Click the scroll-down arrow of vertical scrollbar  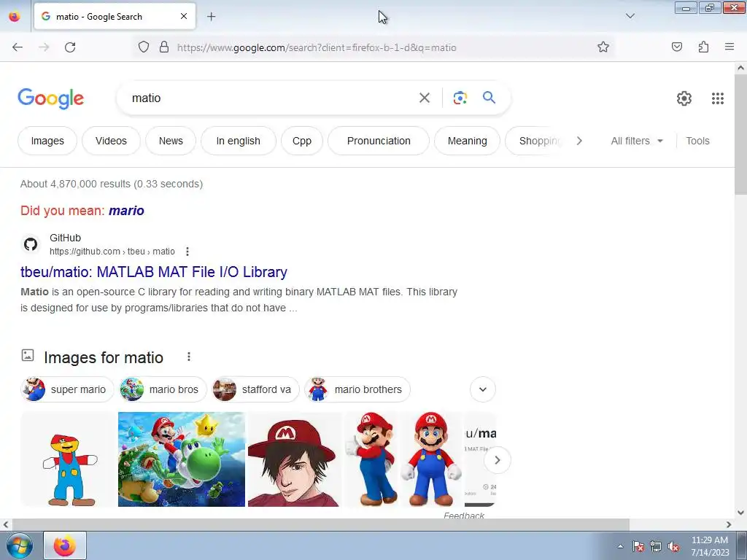coord(740,513)
